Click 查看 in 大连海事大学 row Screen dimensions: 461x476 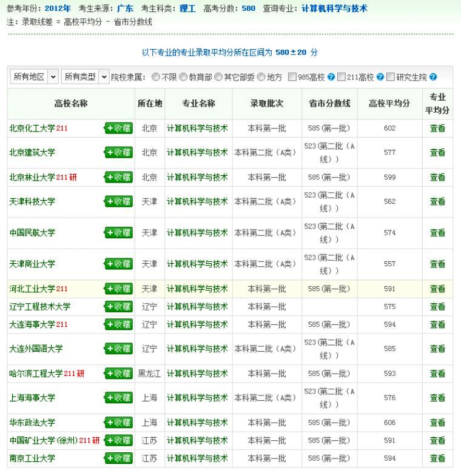tap(437, 324)
